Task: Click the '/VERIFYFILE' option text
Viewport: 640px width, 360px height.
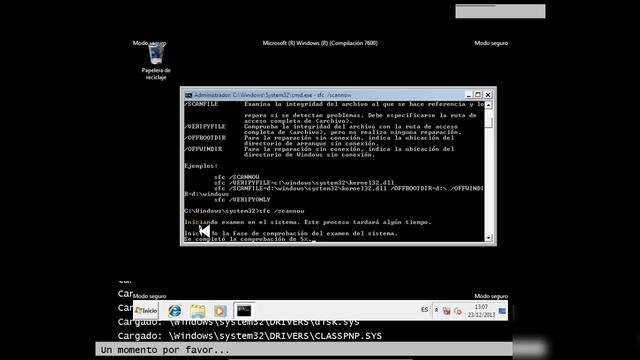Action: tap(205, 127)
